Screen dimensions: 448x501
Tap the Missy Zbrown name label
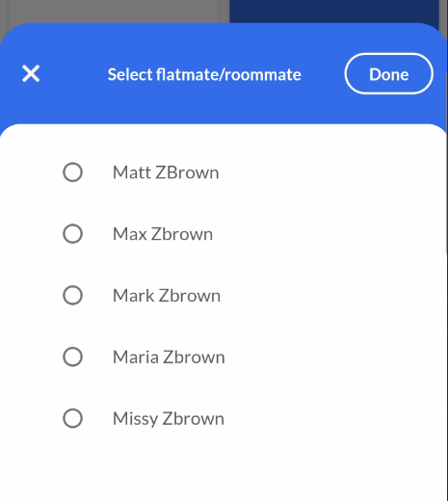[169, 419]
